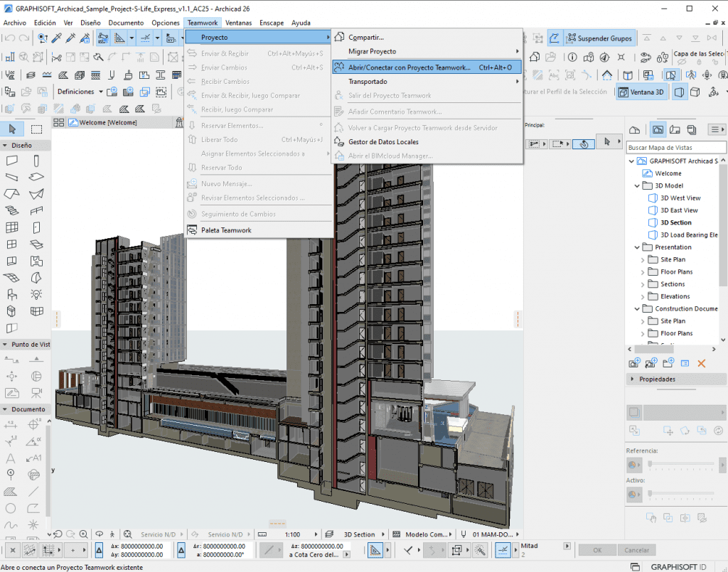Open the View Map icon in Navigator
Screen dimensions: 728x572
[658, 129]
